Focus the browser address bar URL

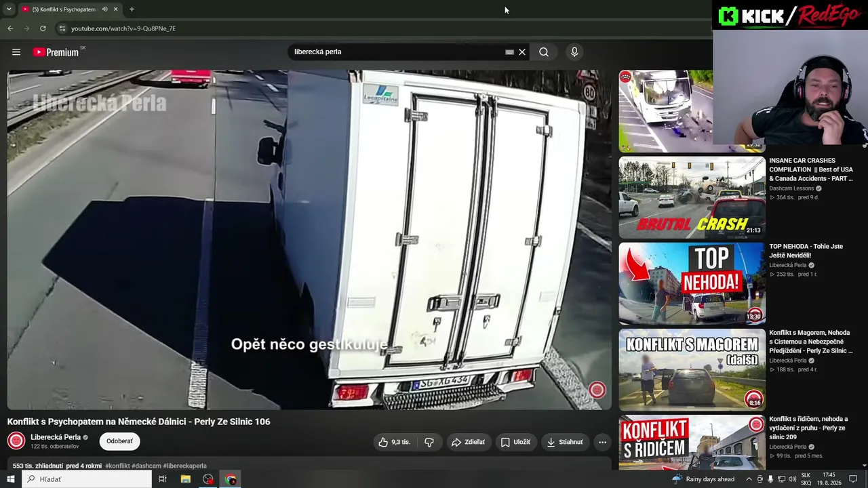[x=123, y=28]
